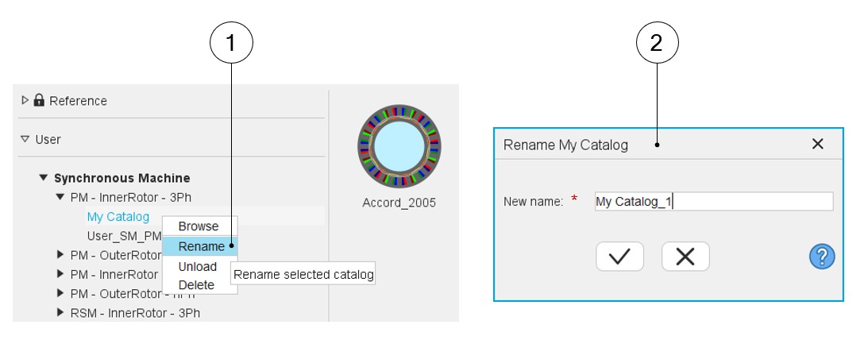Confirm rename with the checkmark button
The height and width of the screenshot is (340, 868).
[619, 257]
